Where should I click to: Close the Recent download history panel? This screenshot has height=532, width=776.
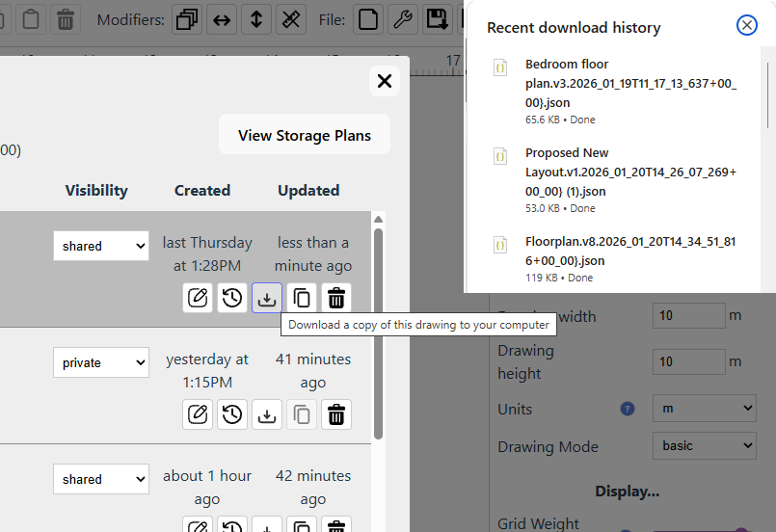click(x=746, y=26)
